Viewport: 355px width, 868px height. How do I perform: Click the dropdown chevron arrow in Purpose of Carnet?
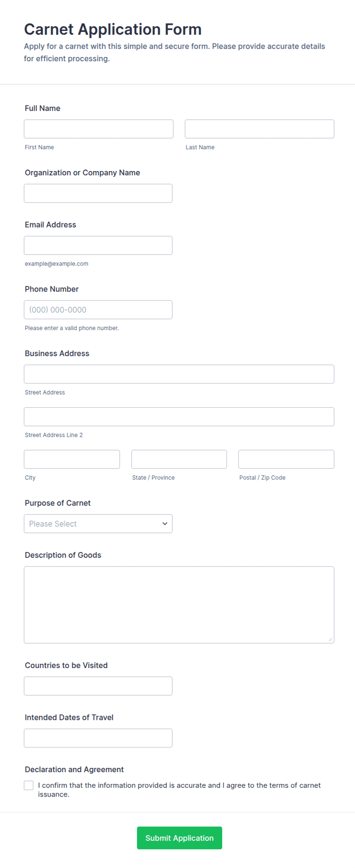[165, 524]
